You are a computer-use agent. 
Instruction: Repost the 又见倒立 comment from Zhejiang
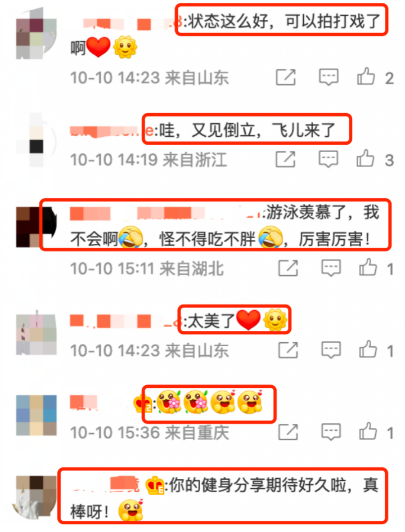tap(286, 159)
